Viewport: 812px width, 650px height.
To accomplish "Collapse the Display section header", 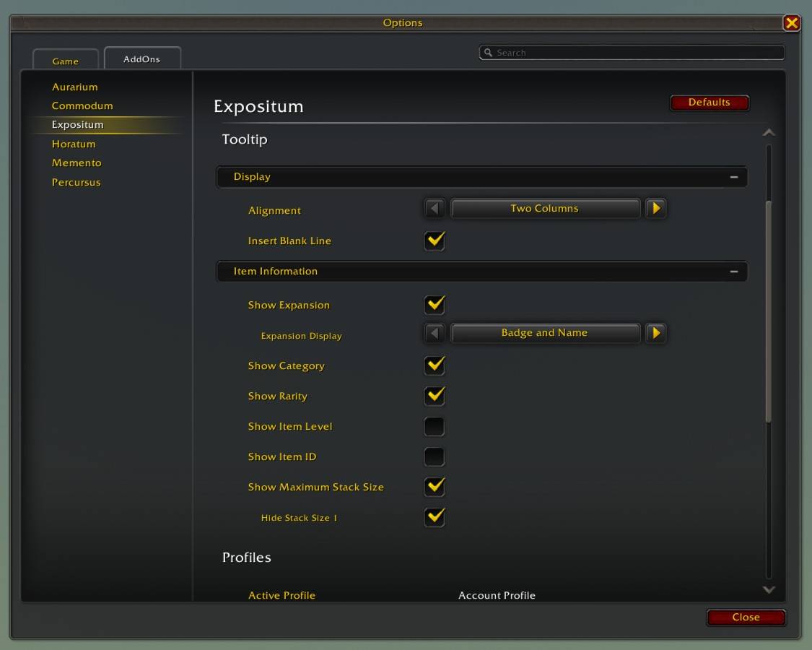I will pyautogui.click(x=481, y=177).
